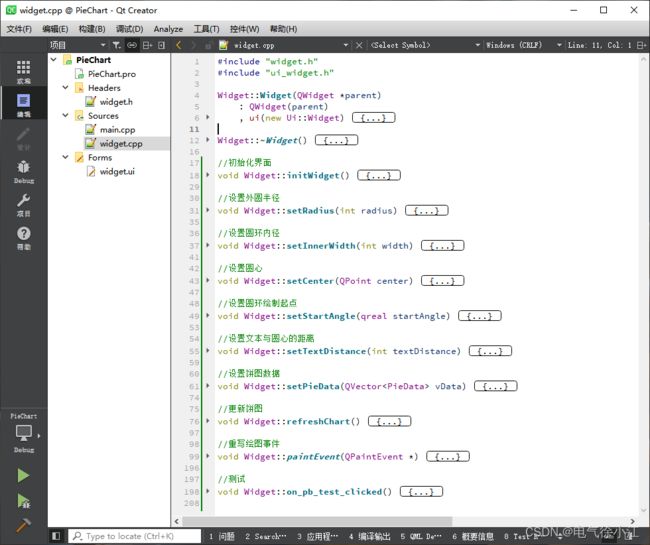Expand folded destructor ~Widget body

[x=337, y=140]
